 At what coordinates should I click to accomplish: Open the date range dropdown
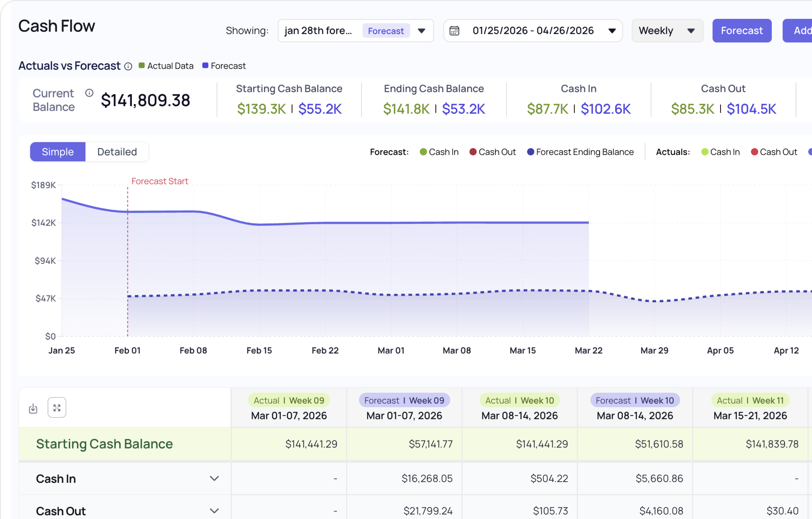tap(612, 31)
